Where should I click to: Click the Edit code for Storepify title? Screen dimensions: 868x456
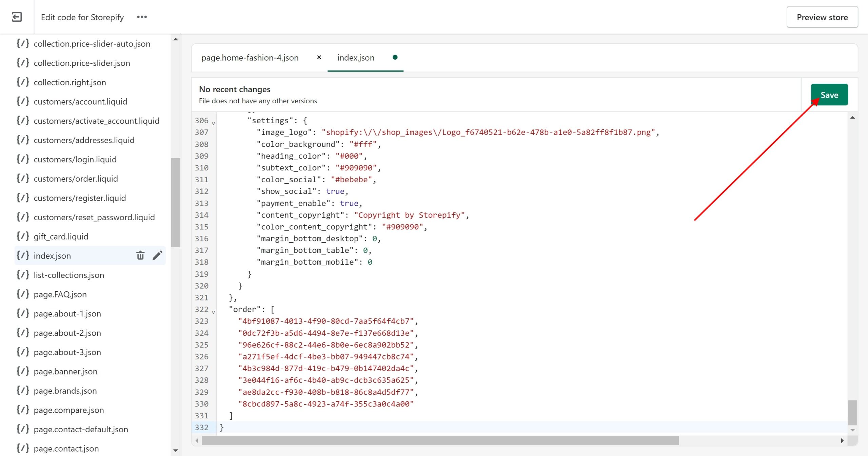point(82,17)
